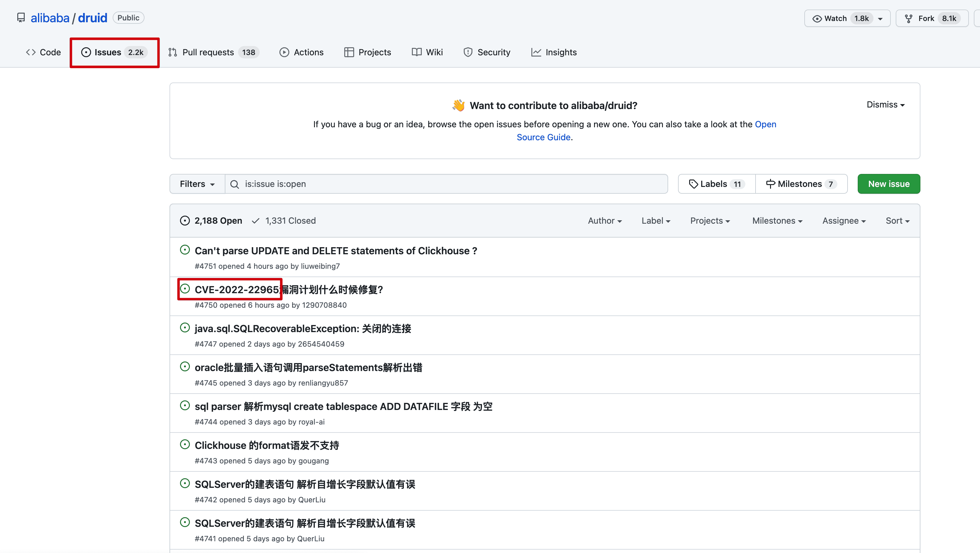980x553 pixels.
Task: Click the waving hand emoji in banner
Action: 459,105
